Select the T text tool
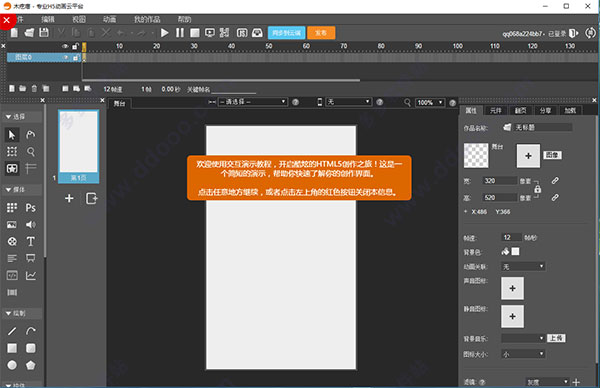 coord(31,241)
